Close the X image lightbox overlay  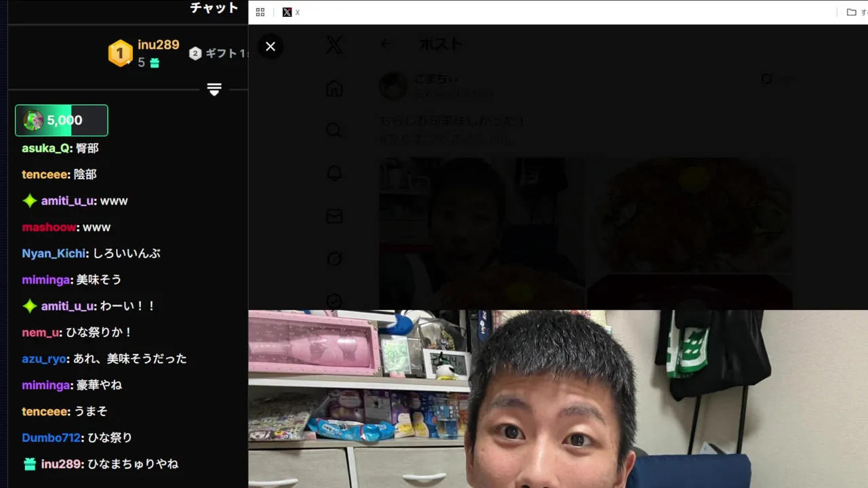[271, 46]
